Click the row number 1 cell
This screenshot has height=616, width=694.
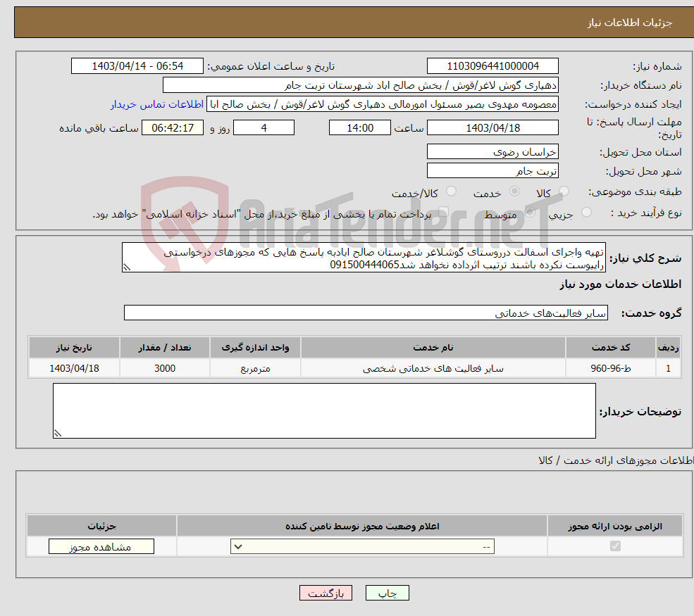click(x=669, y=368)
